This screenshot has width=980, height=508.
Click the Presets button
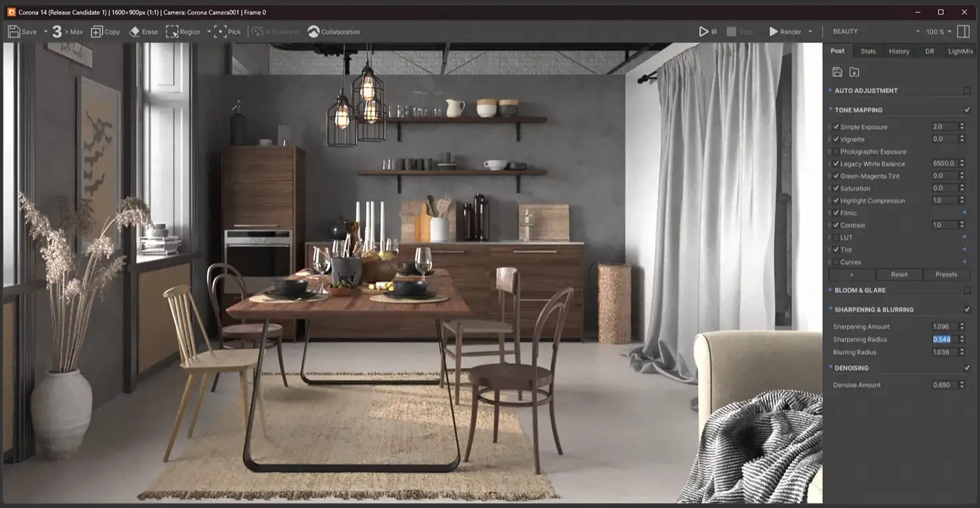946,274
